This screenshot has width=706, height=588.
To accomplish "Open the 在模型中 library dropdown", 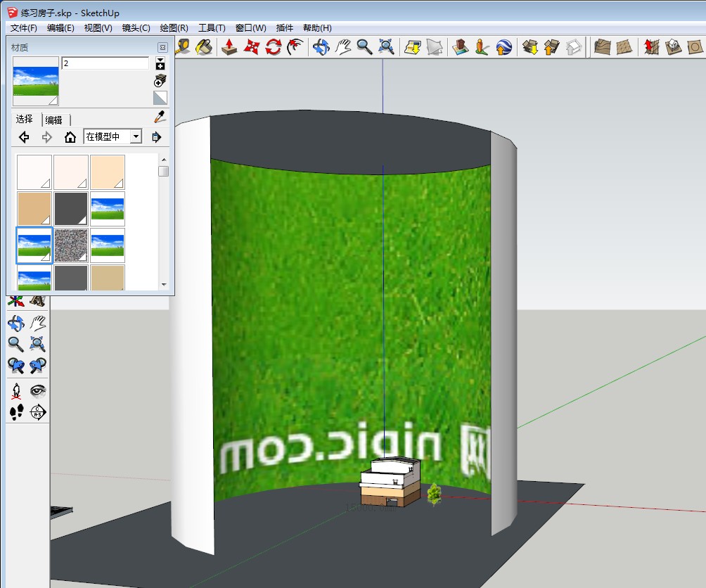I will 113,136.
